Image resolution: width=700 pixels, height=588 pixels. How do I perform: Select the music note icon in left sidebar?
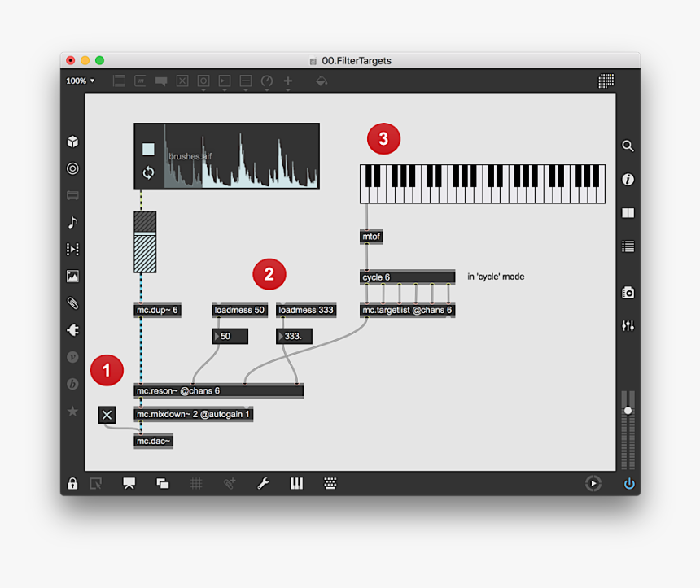[72, 222]
